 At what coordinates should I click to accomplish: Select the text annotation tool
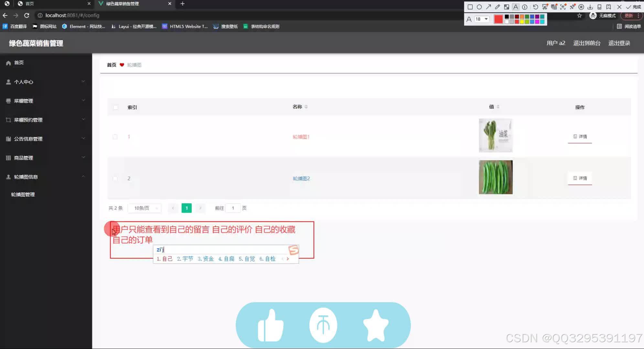[x=516, y=7]
